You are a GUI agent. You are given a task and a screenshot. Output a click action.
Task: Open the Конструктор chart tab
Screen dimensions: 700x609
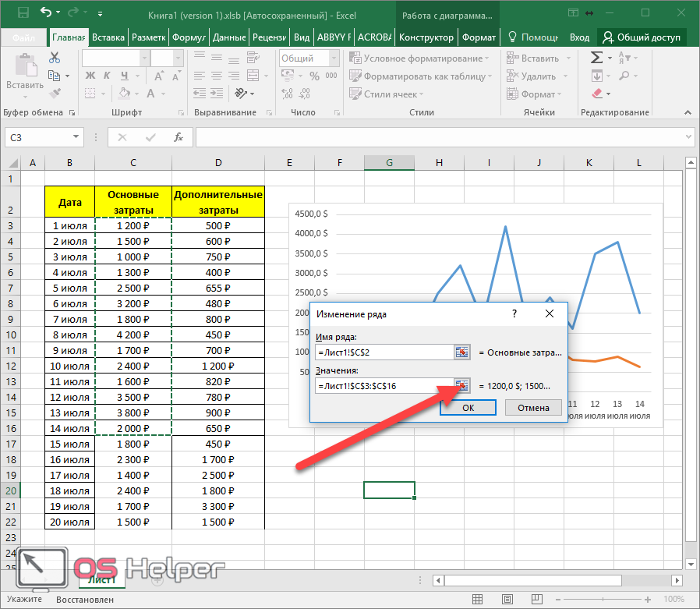point(426,37)
